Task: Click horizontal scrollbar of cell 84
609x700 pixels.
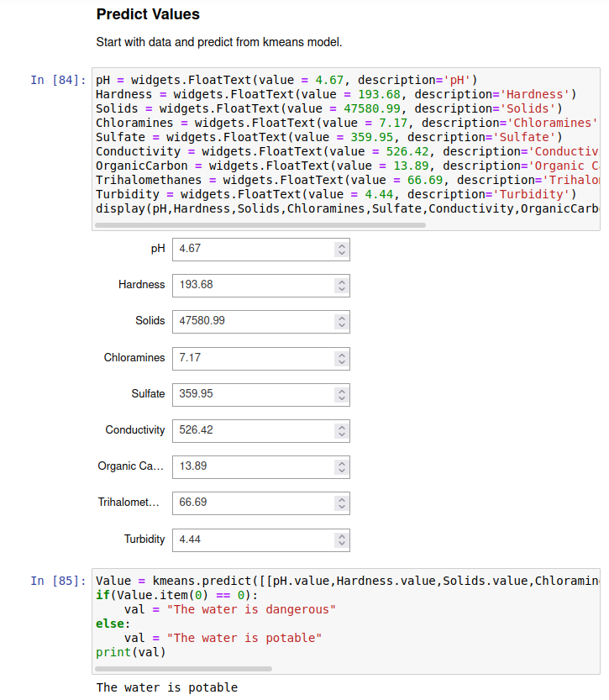Action: click(x=260, y=225)
